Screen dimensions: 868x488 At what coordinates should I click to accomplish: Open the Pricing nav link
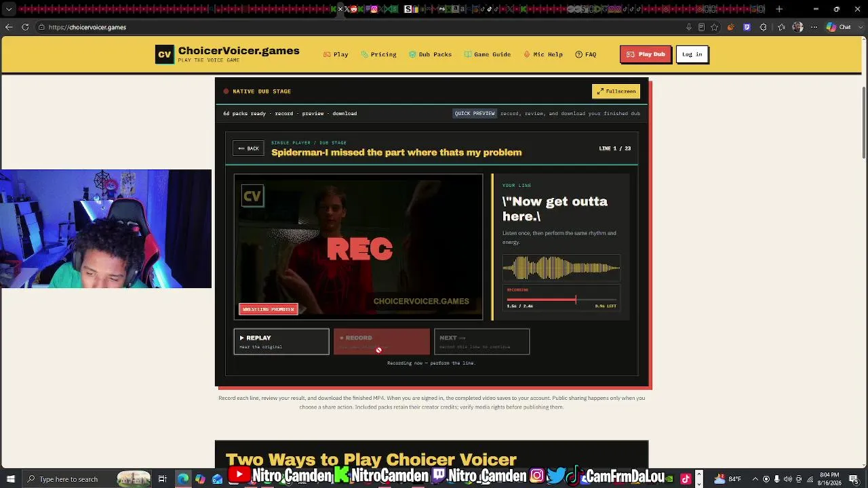tap(378, 54)
